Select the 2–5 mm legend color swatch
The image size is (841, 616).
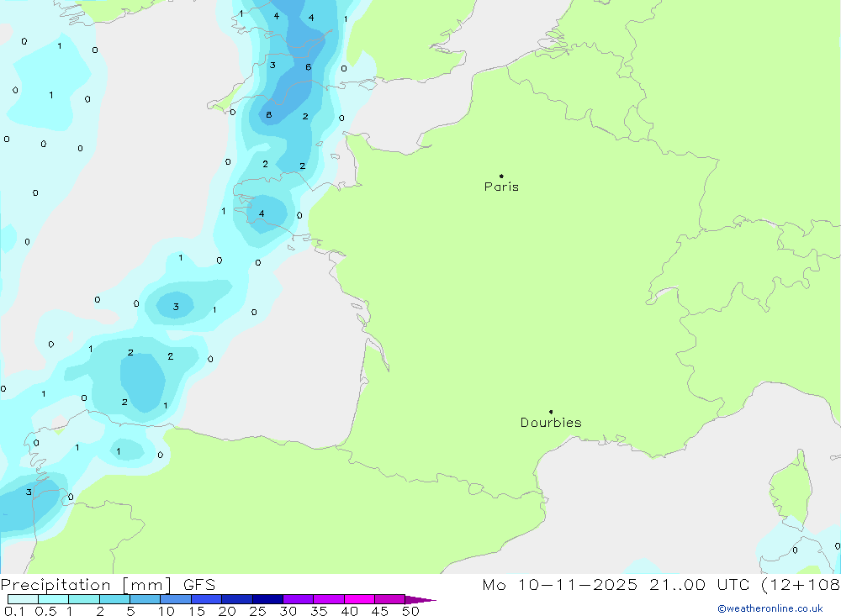point(114,599)
